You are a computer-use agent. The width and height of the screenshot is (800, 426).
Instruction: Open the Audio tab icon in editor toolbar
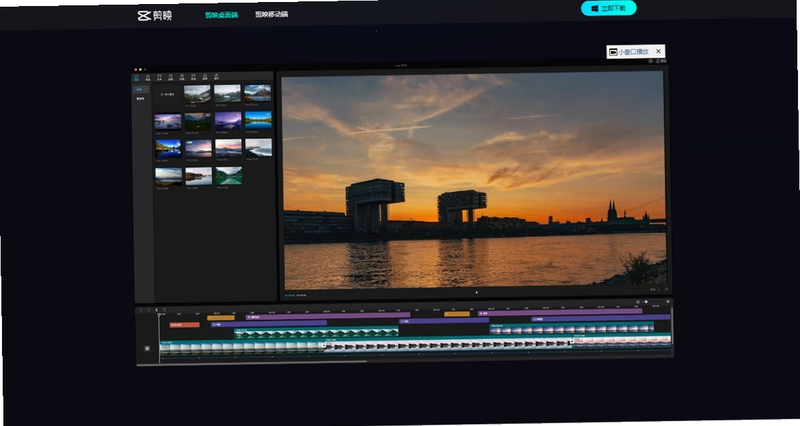148,78
